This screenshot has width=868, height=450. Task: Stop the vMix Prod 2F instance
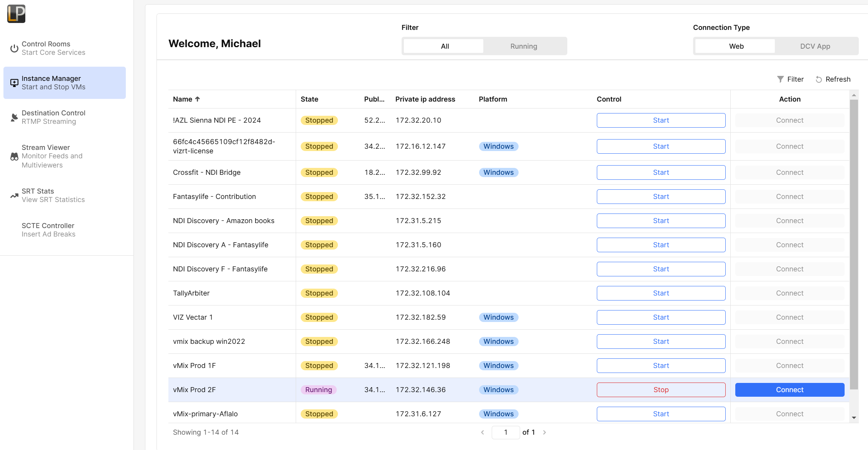660,390
